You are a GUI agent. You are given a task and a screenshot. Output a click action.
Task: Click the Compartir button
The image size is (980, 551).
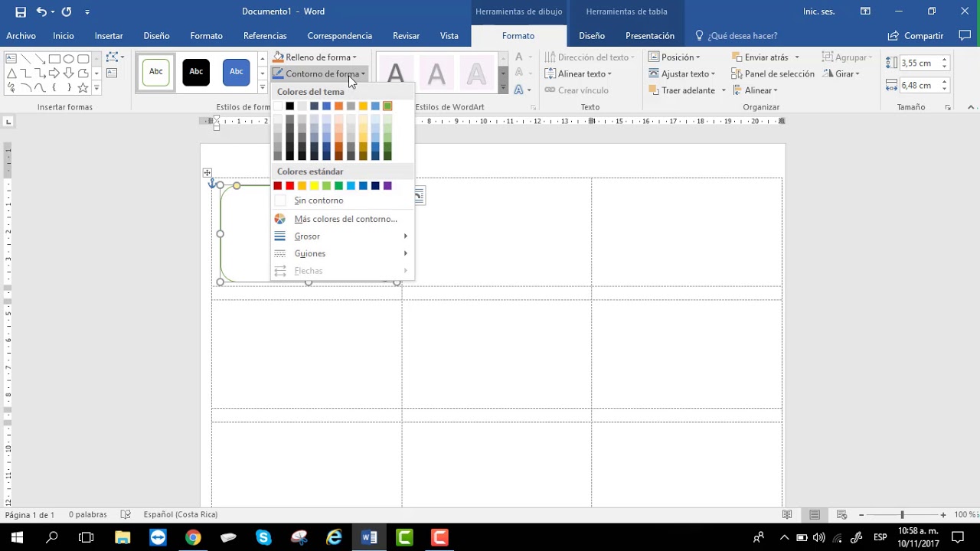[916, 36]
